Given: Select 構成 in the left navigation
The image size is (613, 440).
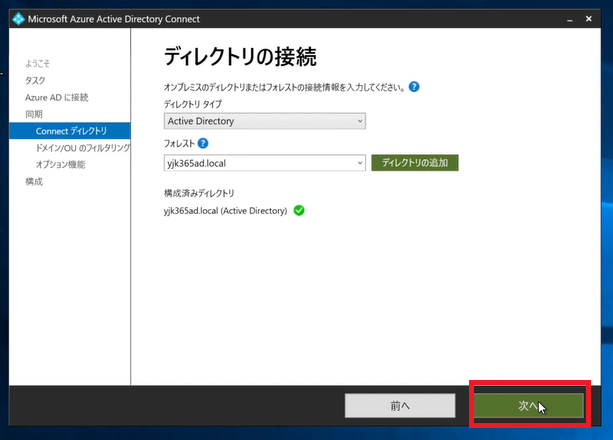Looking at the screenshot, I should pyautogui.click(x=34, y=181).
